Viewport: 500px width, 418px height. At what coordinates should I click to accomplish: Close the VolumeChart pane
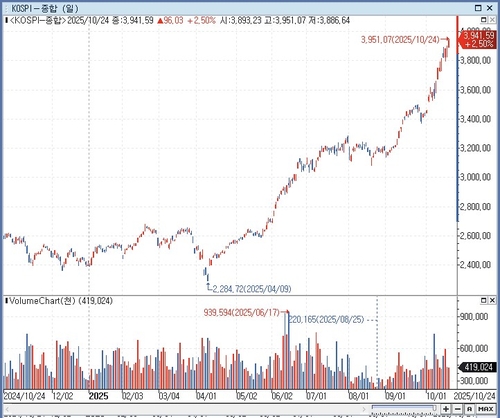tap(492, 301)
